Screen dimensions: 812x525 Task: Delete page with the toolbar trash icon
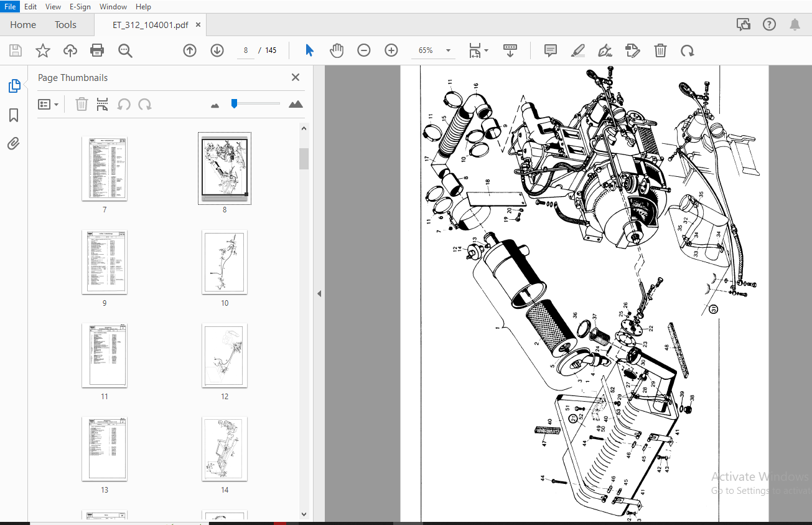click(660, 50)
